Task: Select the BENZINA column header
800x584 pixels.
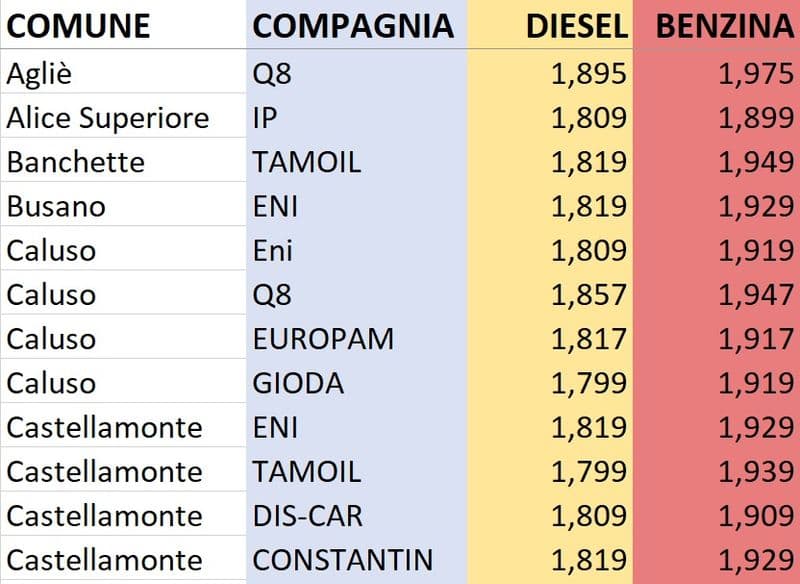Action: pos(725,26)
